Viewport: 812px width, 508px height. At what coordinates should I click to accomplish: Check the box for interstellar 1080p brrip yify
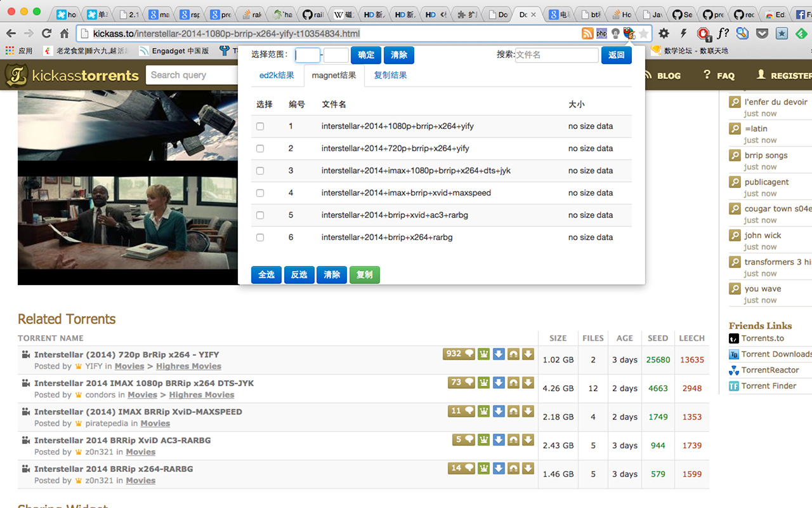pyautogui.click(x=260, y=126)
